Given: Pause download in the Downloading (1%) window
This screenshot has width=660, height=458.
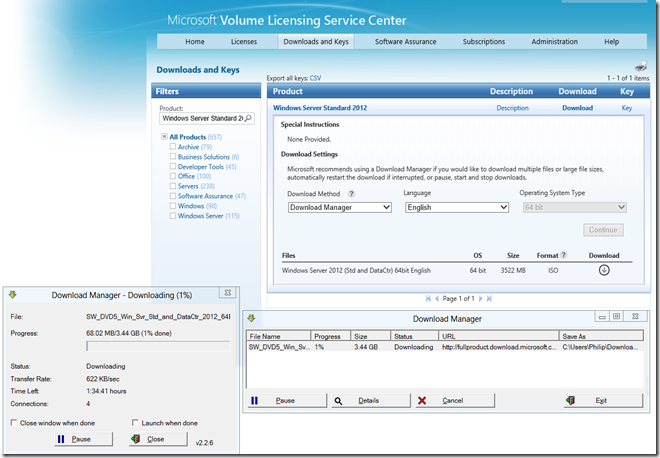Looking at the screenshot, I should (x=83, y=439).
